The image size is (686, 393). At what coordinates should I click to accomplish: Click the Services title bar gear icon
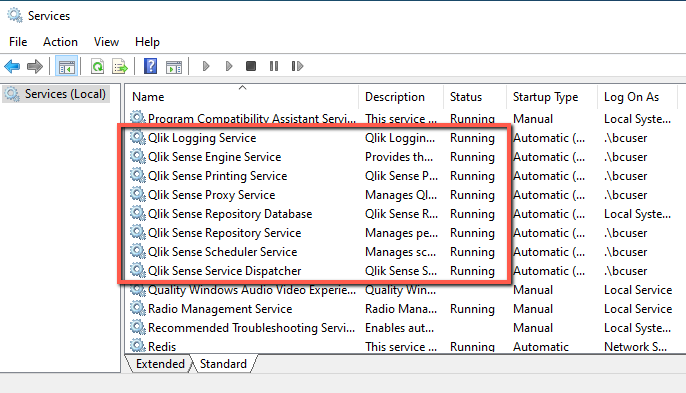point(14,15)
